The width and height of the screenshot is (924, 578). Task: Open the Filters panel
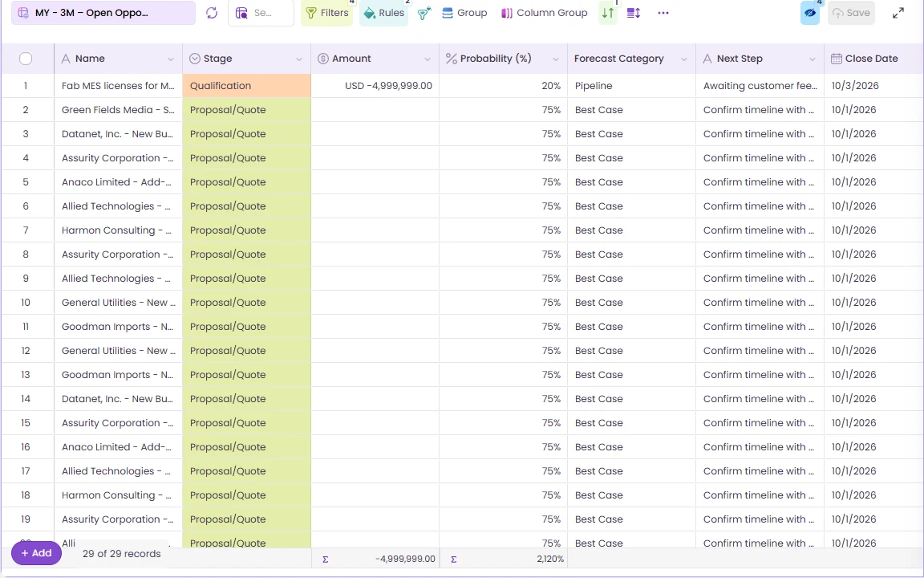tap(327, 13)
